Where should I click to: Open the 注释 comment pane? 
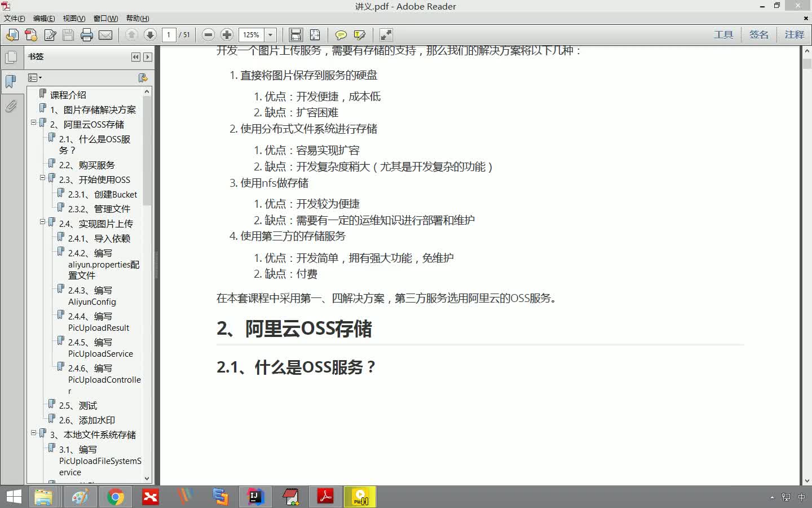(x=795, y=35)
